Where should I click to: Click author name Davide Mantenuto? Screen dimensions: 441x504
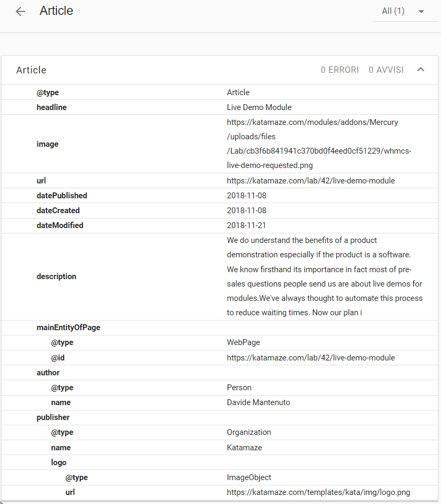tap(259, 402)
